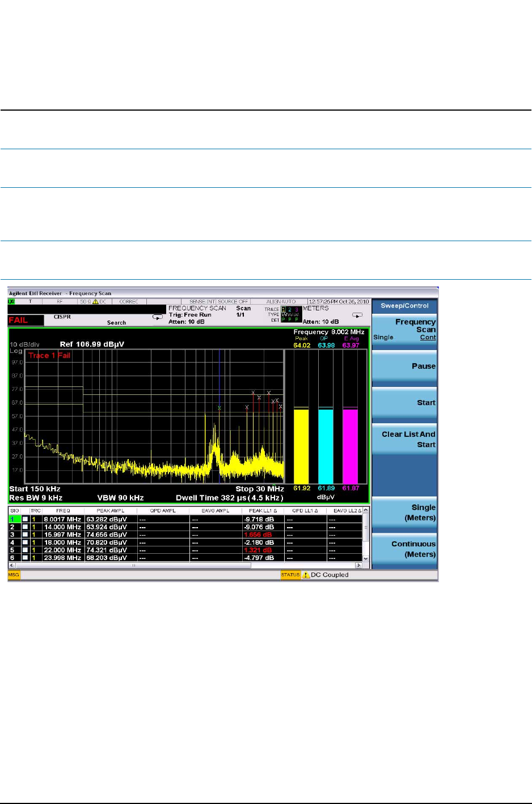The image size is (532, 804).
Task: Toggle checkbox for signal 3 at 15.997 MHz
Action: click(x=26, y=534)
